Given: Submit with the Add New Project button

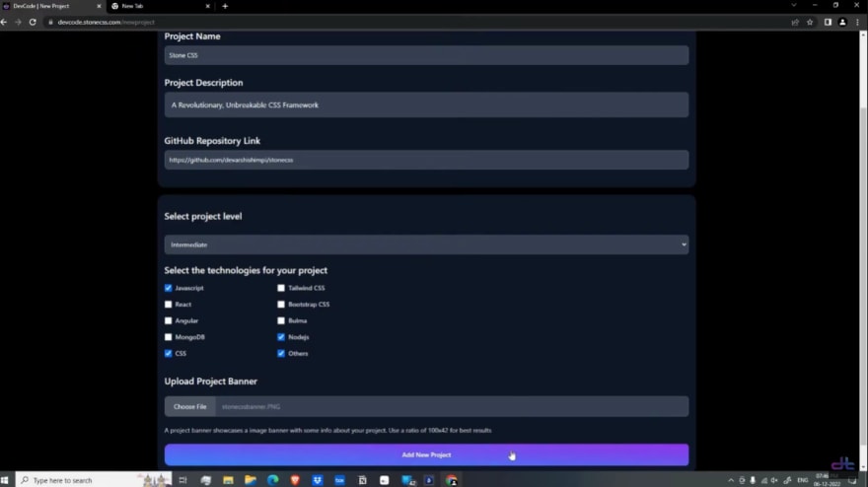Looking at the screenshot, I should 426,454.
